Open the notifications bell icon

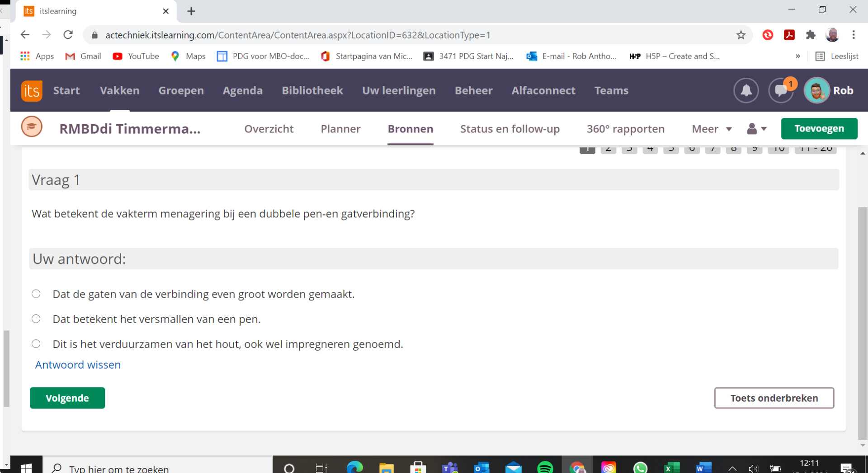click(745, 91)
